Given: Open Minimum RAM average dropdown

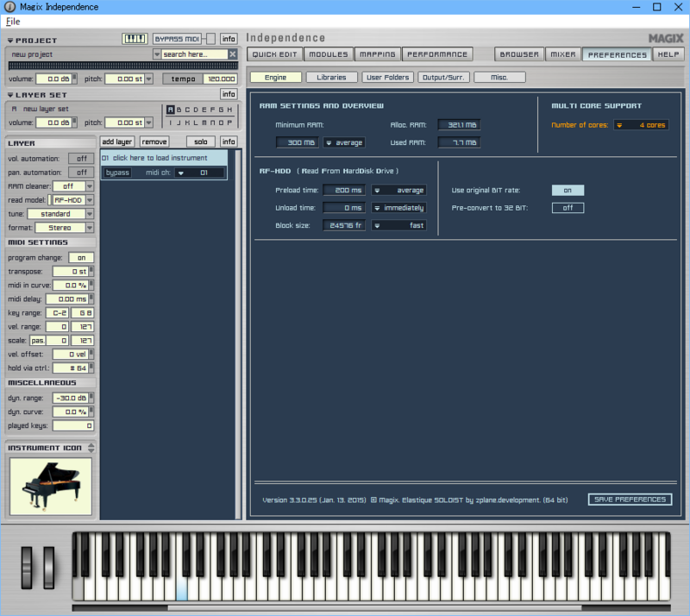Looking at the screenshot, I should pos(344,142).
